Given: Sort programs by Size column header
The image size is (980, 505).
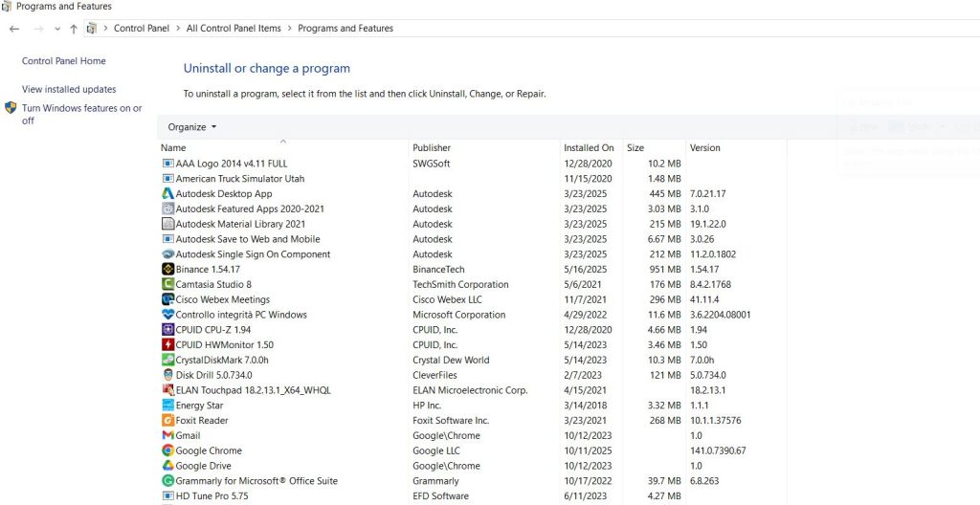Looking at the screenshot, I should pyautogui.click(x=635, y=148).
